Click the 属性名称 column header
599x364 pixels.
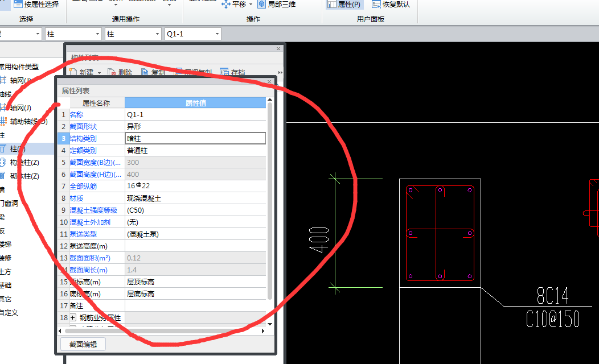coord(96,103)
